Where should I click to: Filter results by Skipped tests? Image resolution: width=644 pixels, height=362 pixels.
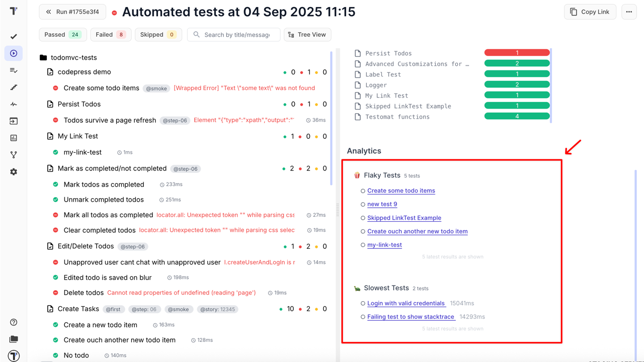pos(158,35)
